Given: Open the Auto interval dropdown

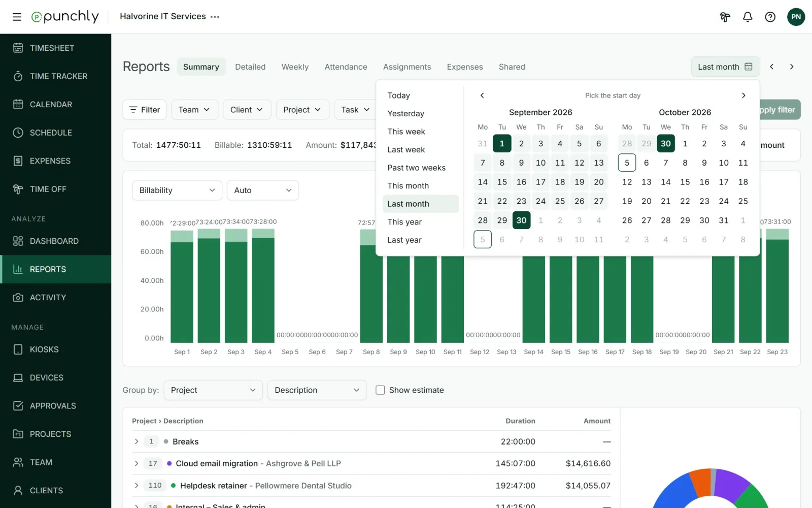Looking at the screenshot, I should (263, 190).
